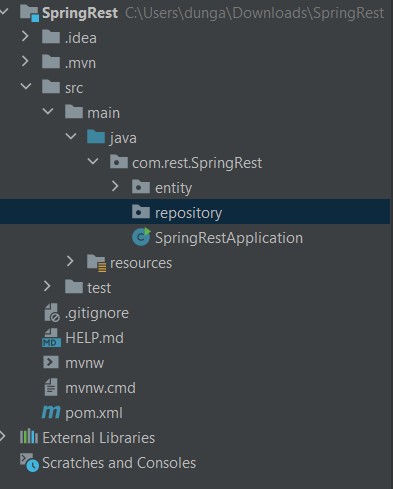
Task: Click the SpringRestApplication class icon
Action: 141,237
